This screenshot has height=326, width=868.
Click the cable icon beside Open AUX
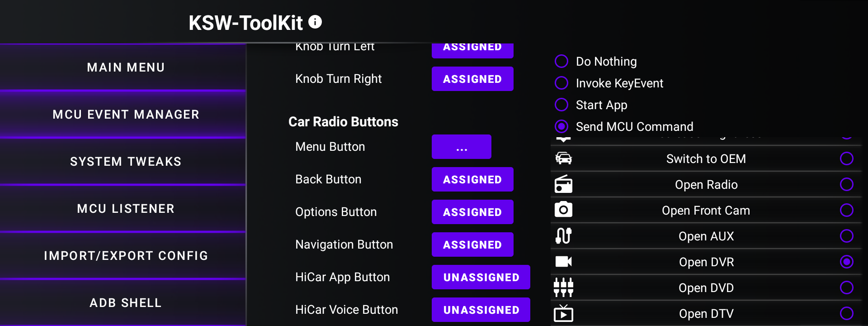click(x=563, y=235)
